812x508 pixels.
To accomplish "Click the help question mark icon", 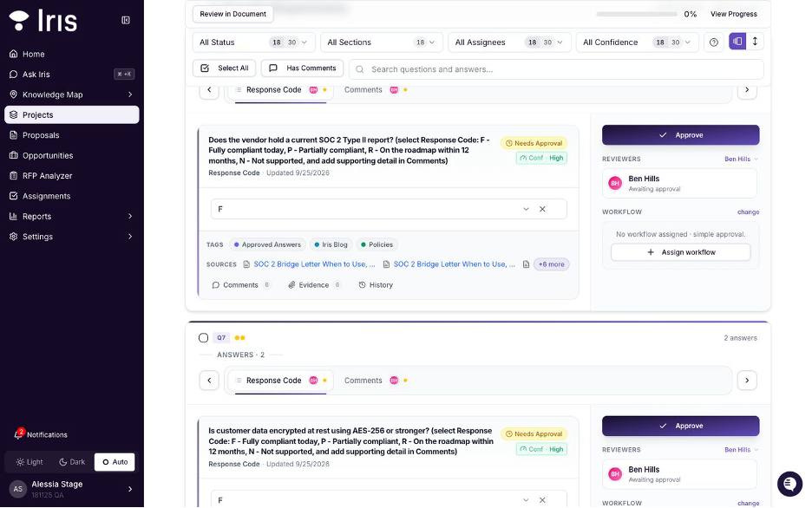I will tap(714, 42).
